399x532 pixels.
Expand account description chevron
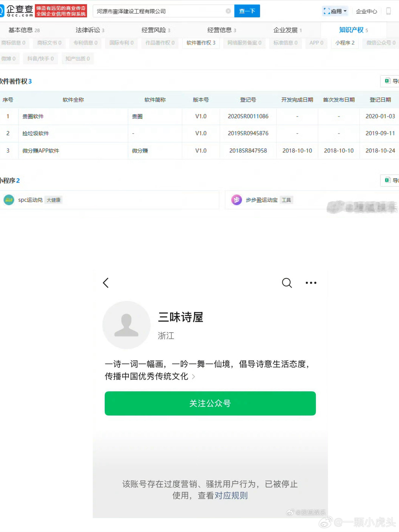(194, 377)
